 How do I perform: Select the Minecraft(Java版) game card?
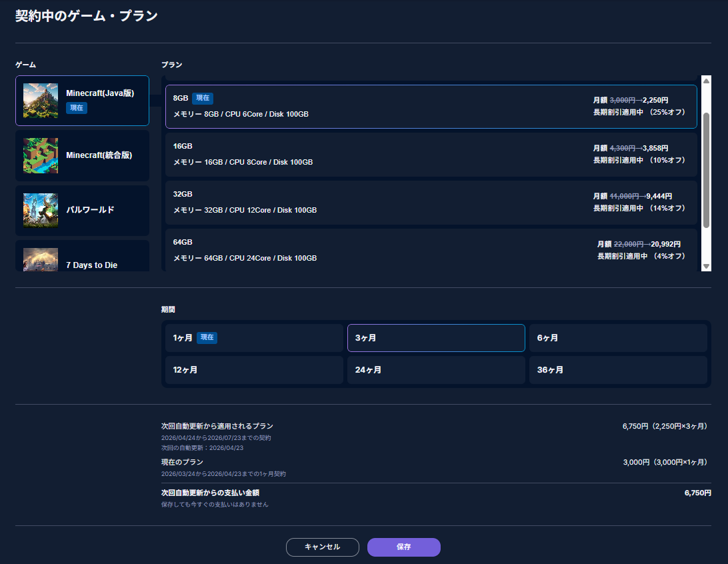point(82,101)
